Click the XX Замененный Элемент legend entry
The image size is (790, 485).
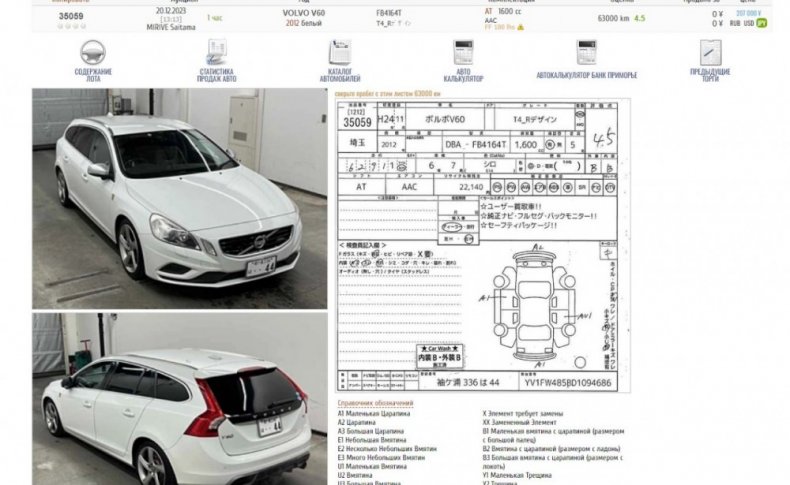point(519,422)
